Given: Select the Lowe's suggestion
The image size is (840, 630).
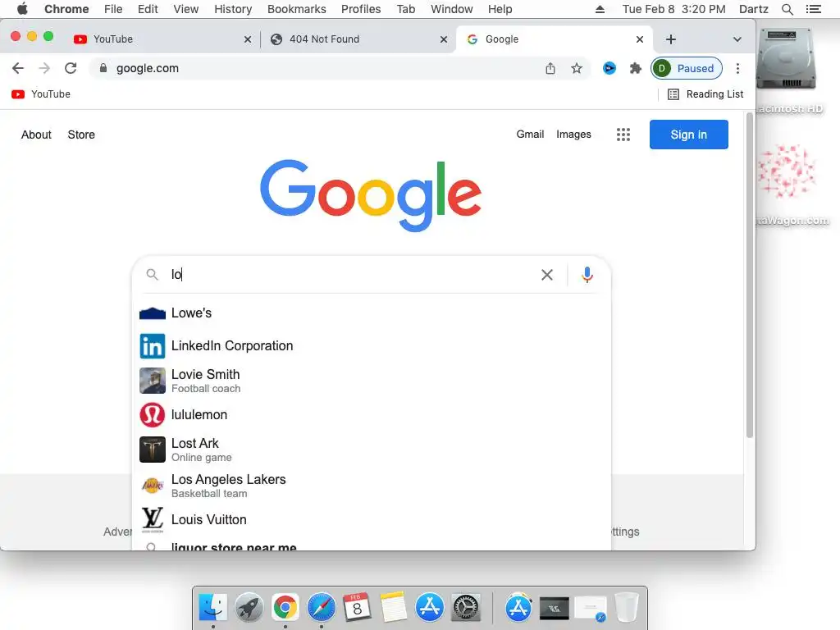Looking at the screenshot, I should coord(371,313).
